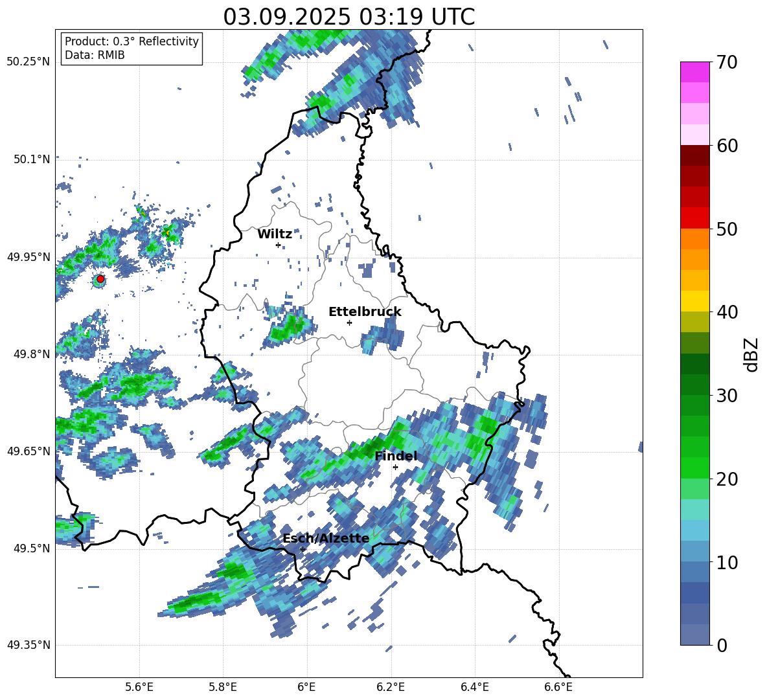Screen dimensions: 767x700
Task: Click the 50.25°N latitude label
Action: [x=29, y=62]
